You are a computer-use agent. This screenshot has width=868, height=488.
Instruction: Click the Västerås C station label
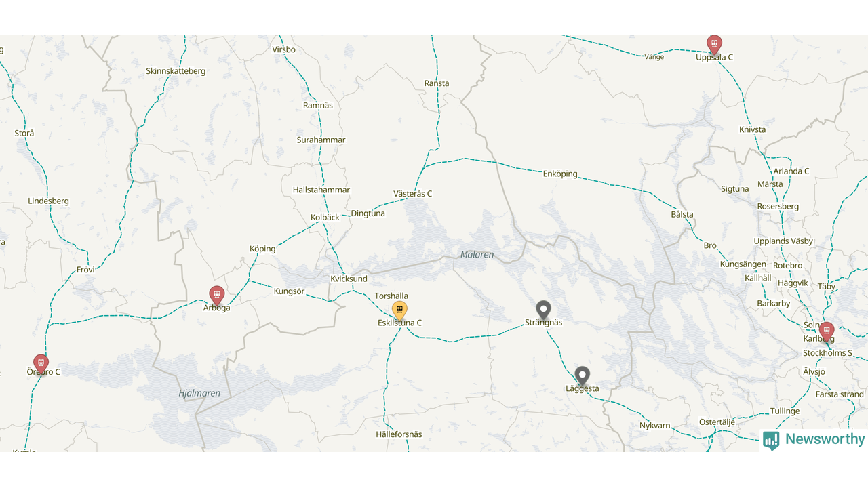[412, 194]
